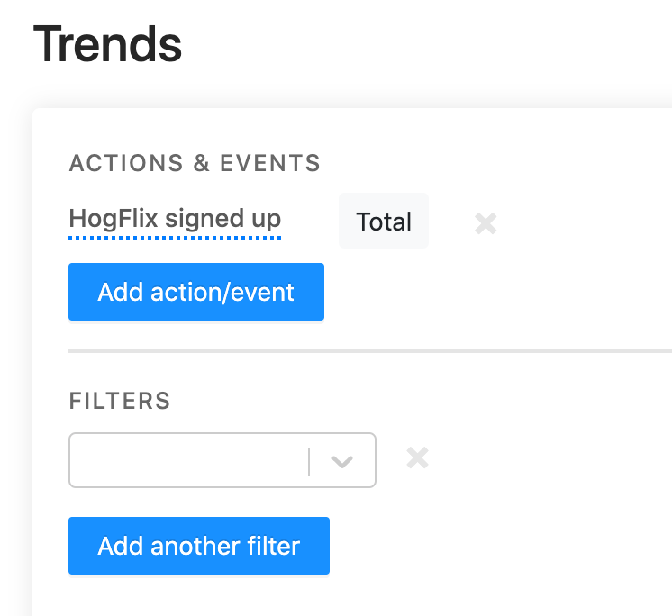The height and width of the screenshot is (616, 672).
Task: Click the separator bar inside filter select
Action: tap(309, 461)
